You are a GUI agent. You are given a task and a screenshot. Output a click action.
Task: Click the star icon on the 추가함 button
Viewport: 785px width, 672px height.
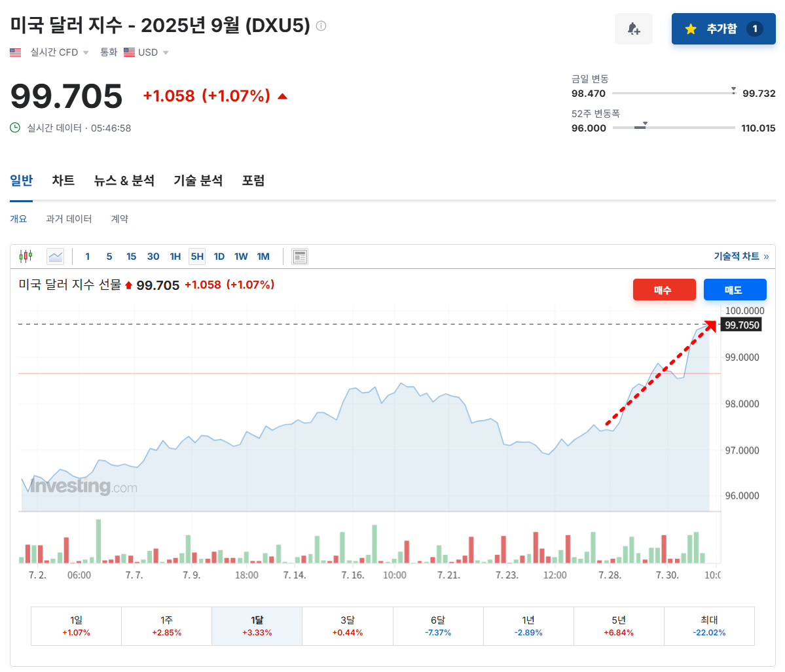(691, 29)
